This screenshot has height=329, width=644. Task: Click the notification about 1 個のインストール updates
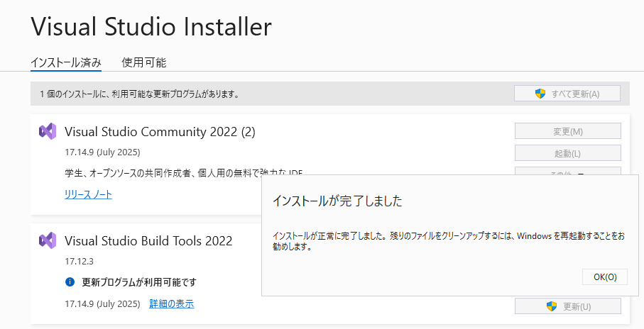pos(140,94)
